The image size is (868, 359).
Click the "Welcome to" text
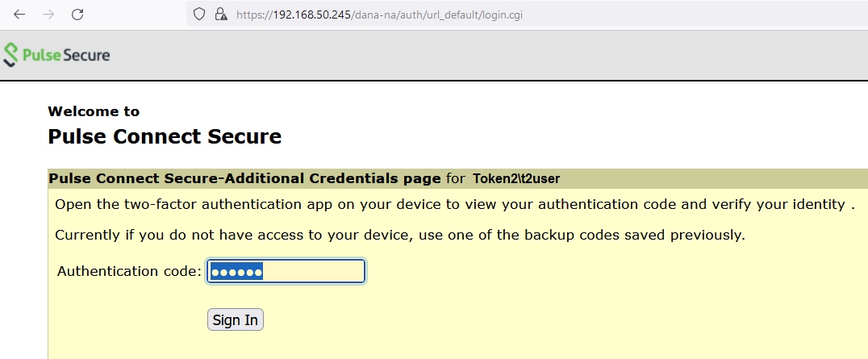point(94,111)
